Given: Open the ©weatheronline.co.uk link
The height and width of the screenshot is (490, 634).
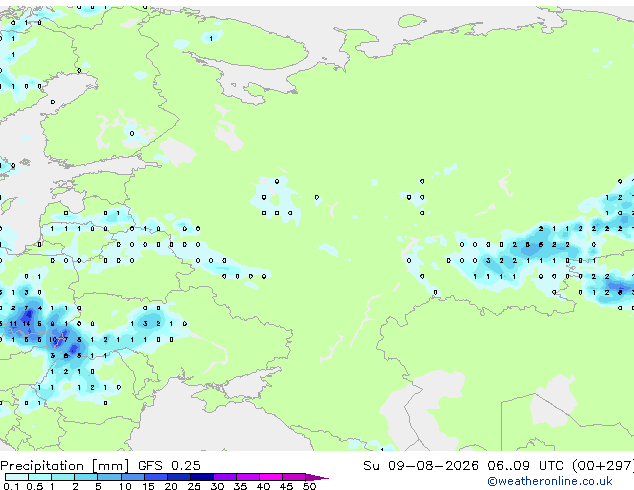Looking at the screenshot, I should click(x=550, y=481).
